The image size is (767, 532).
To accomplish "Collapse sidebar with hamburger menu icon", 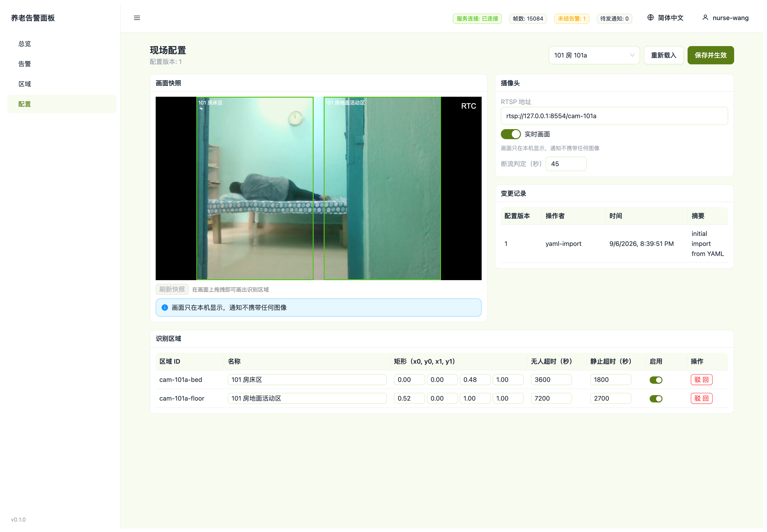I will point(137,18).
